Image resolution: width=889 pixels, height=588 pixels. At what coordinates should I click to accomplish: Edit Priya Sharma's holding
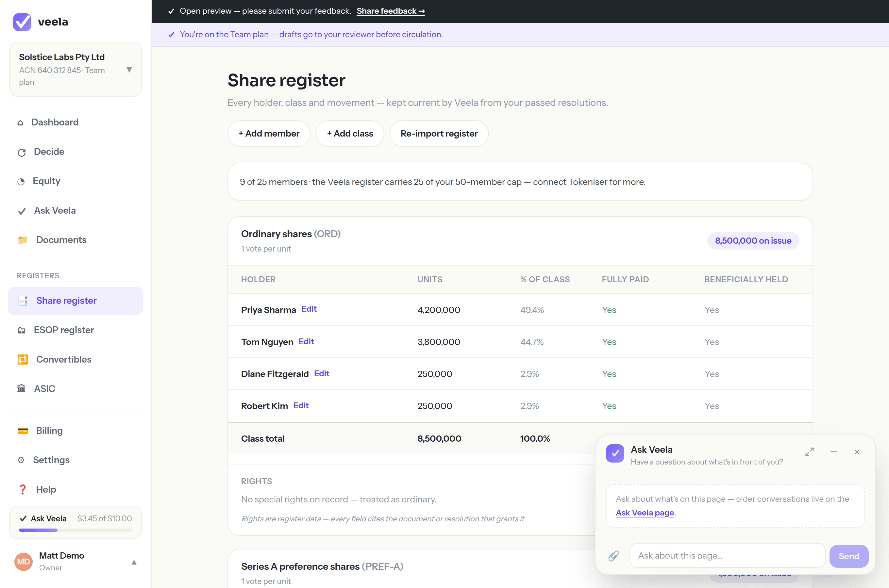point(309,309)
